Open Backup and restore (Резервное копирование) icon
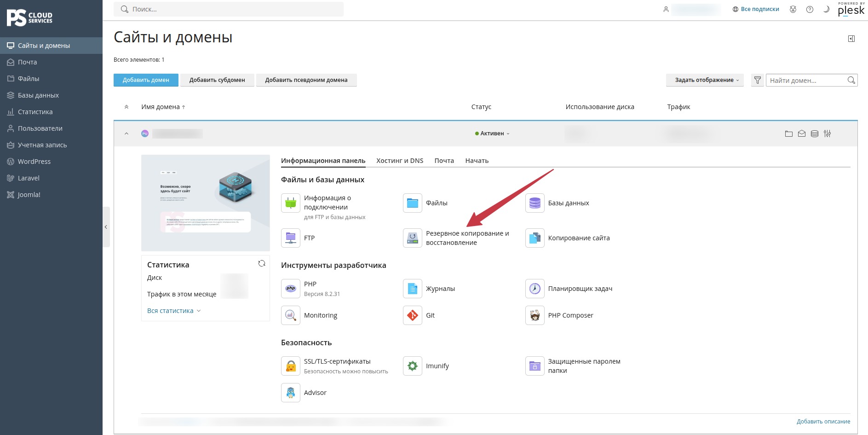The height and width of the screenshot is (435, 868). (413, 238)
